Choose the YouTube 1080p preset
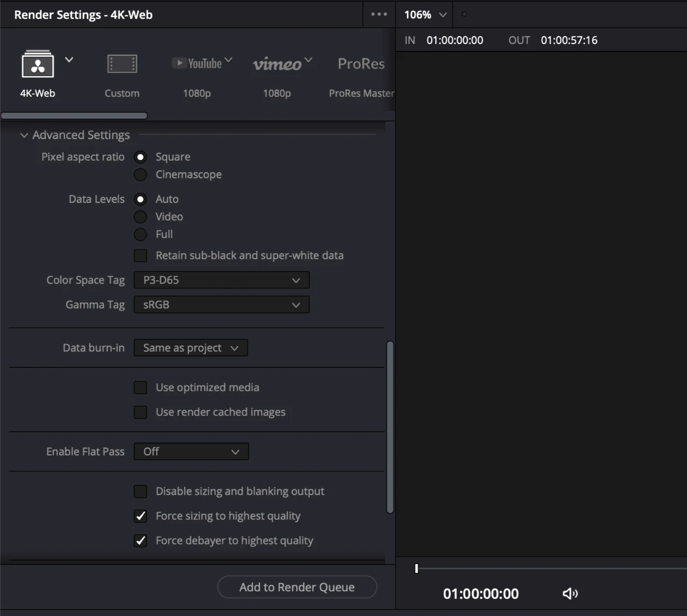687x616 pixels. [x=197, y=63]
